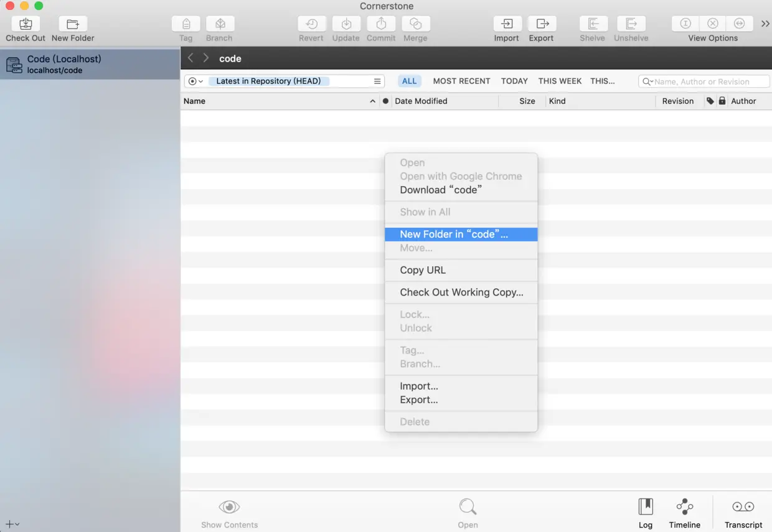Open the revision selector dropdown
The height and width of the screenshot is (532, 772).
coord(195,81)
